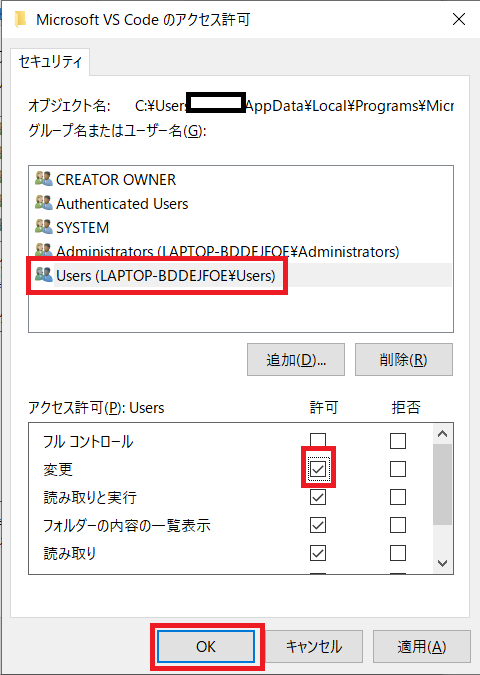Viewport: 480px width, 675px height.
Task: Toggle 許可 for 読み取り
Action: pyautogui.click(x=318, y=553)
